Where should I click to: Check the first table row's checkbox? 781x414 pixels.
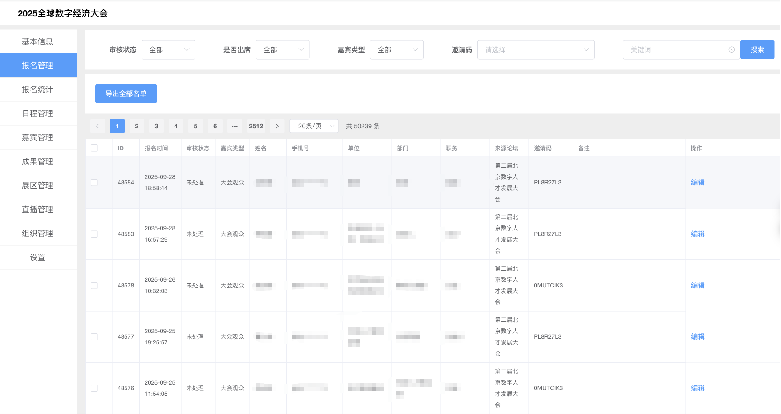pyautogui.click(x=94, y=182)
